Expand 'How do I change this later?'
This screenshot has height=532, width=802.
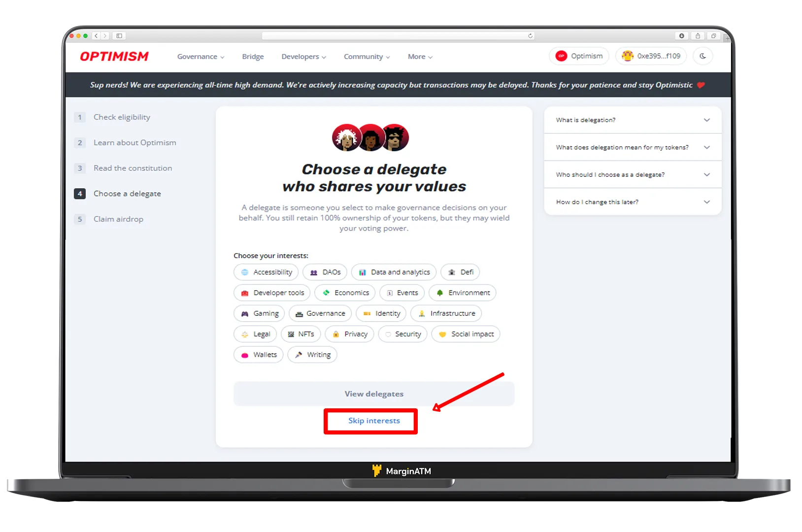pos(633,202)
